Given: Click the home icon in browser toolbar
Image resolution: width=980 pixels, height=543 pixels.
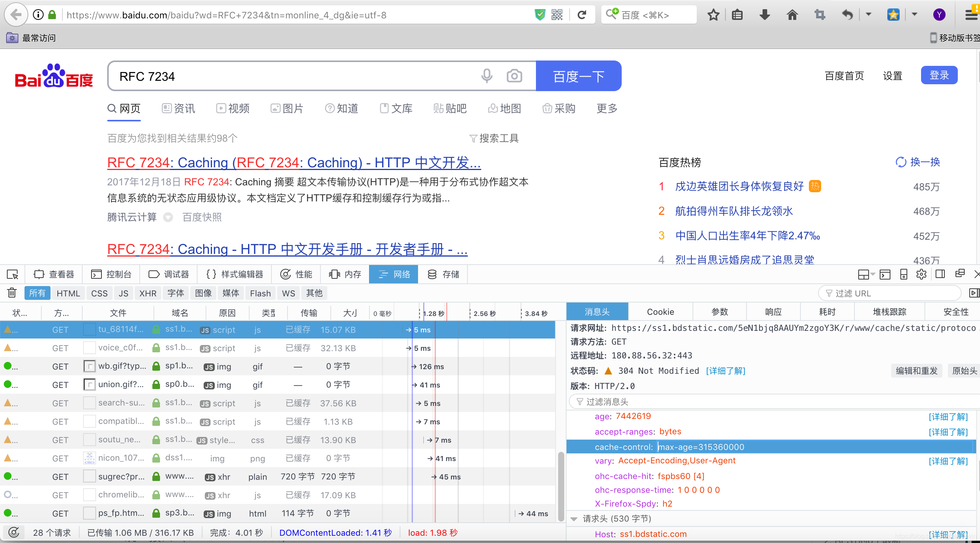Looking at the screenshot, I should [x=792, y=15].
